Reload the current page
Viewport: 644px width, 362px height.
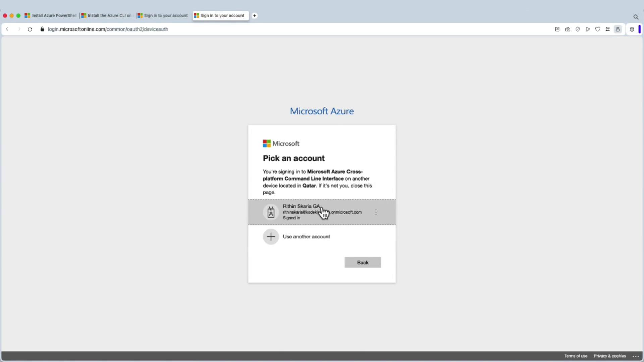pos(30,29)
